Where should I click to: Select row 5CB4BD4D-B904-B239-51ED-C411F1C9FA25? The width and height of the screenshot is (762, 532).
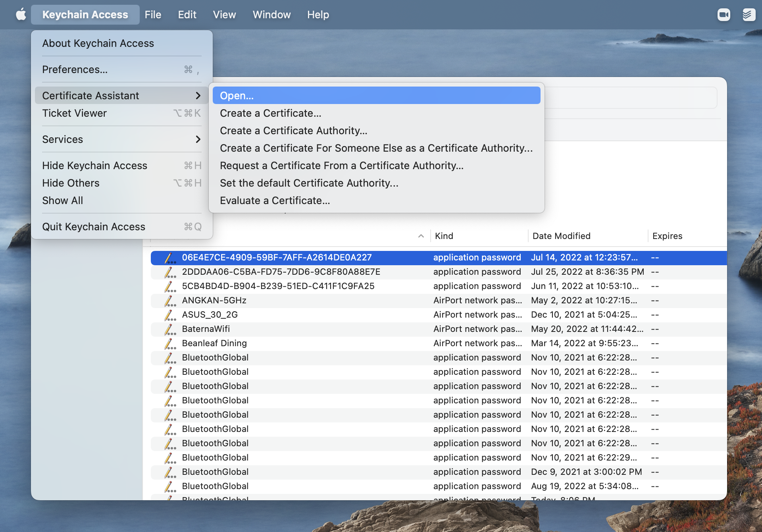tap(439, 286)
